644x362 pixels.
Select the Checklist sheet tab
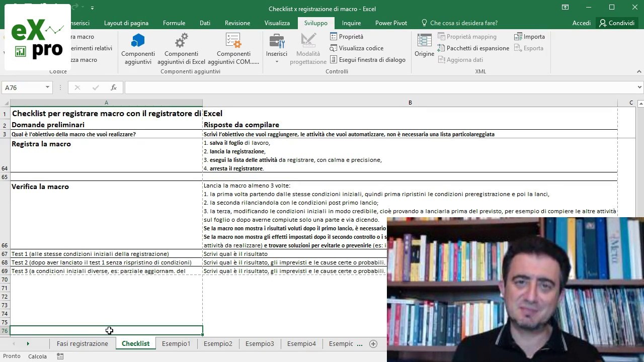[135, 344]
